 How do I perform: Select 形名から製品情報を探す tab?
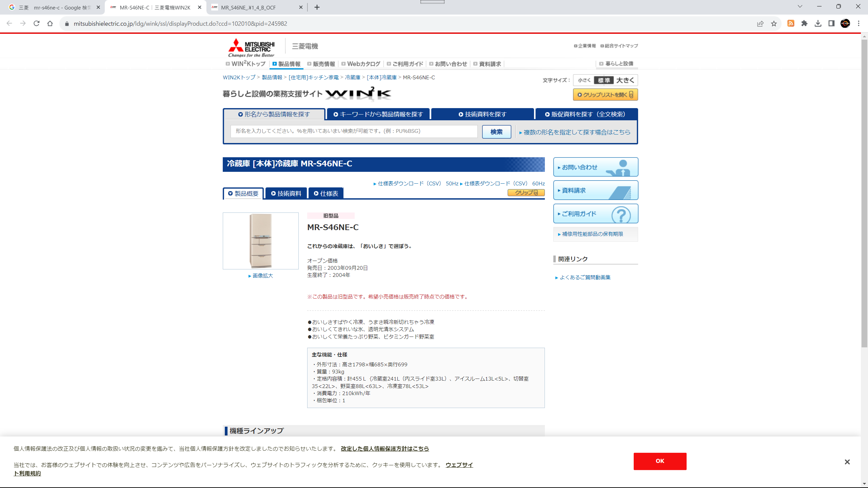point(274,114)
